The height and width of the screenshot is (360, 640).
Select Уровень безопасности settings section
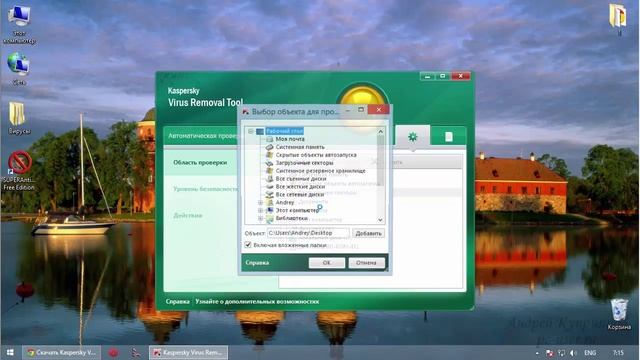(x=205, y=189)
